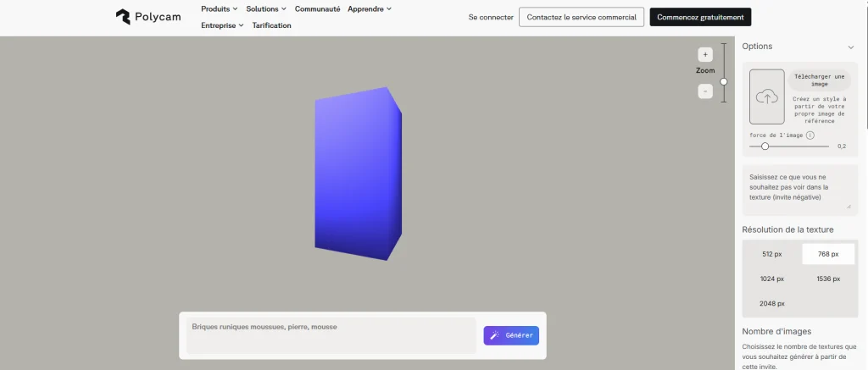Open the Tarification page

tap(271, 25)
